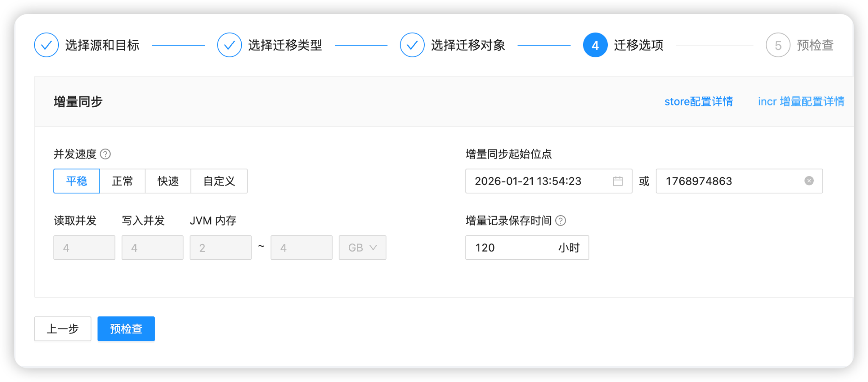Select the 正常 concurrency speed option

point(122,181)
